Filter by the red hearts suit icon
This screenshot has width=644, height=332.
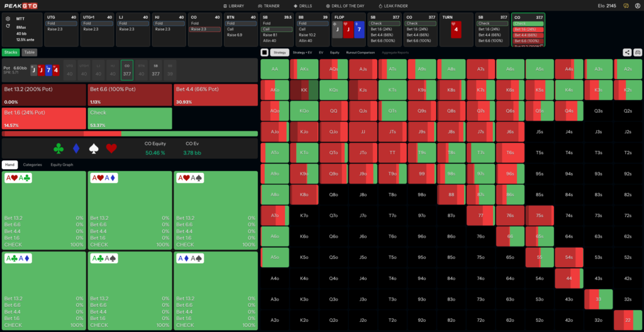pyautogui.click(x=112, y=148)
